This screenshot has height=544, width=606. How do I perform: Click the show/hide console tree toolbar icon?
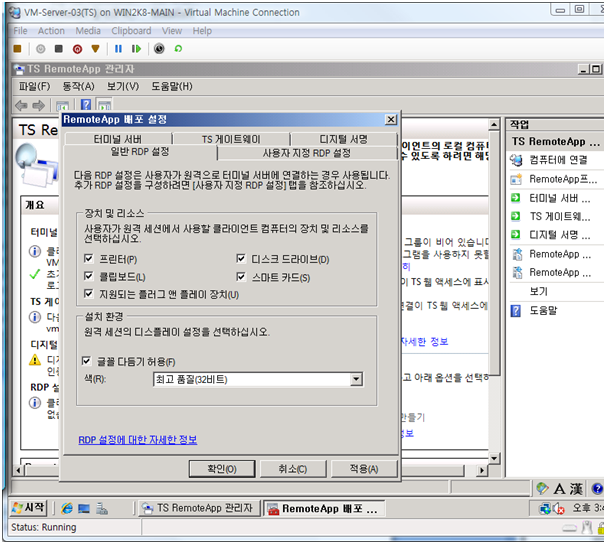[x=63, y=105]
